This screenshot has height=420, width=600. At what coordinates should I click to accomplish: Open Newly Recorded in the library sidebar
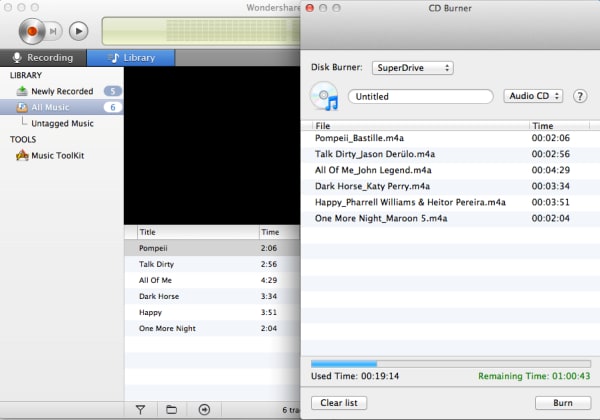(x=62, y=91)
